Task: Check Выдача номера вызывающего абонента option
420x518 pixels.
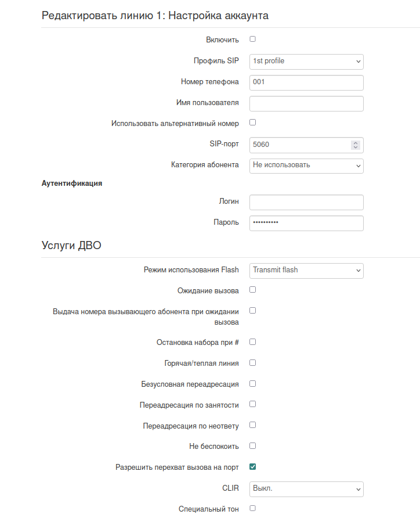Action: point(252,311)
